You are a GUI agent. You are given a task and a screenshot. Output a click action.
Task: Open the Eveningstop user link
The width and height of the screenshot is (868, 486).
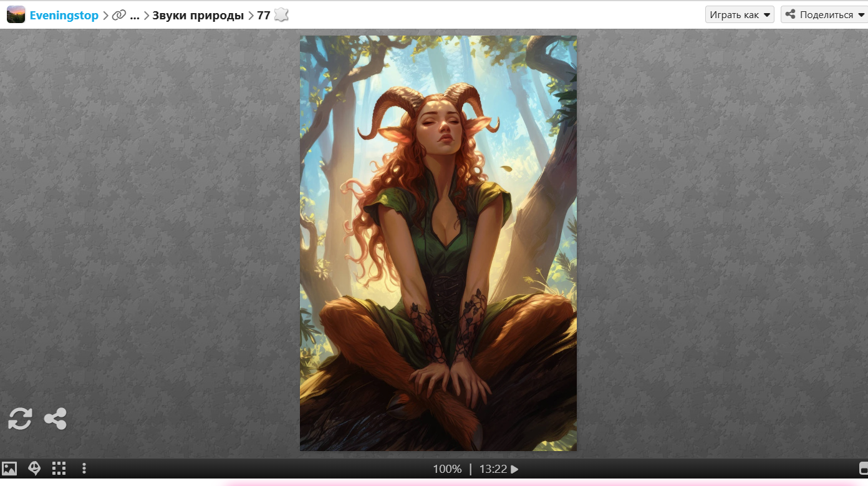(x=64, y=16)
